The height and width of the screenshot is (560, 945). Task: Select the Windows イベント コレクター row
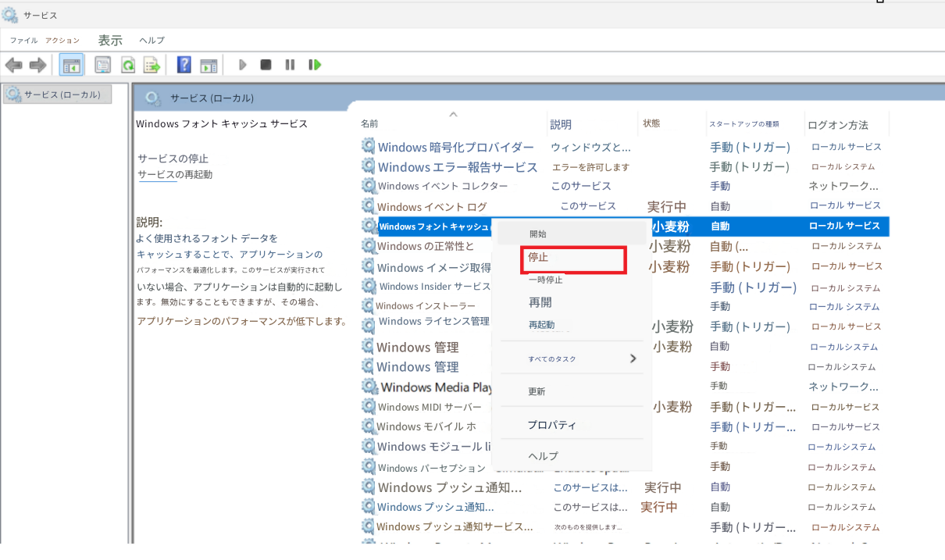point(625,186)
